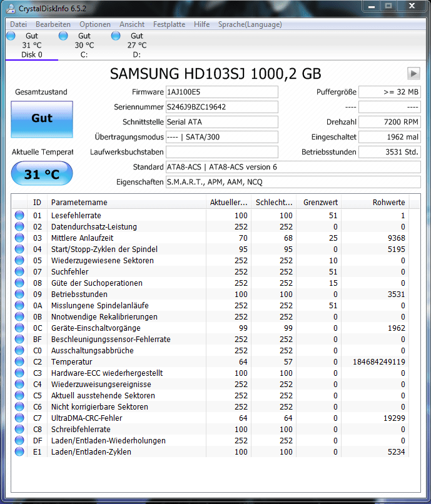Click status icon for Nnotwendige Rekalibrierungen row

click(x=19, y=316)
